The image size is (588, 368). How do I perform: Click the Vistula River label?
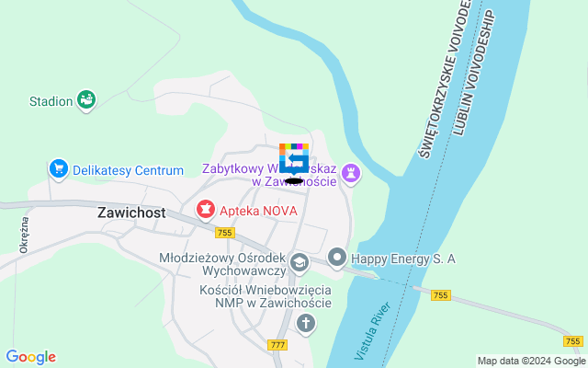[x=372, y=331]
